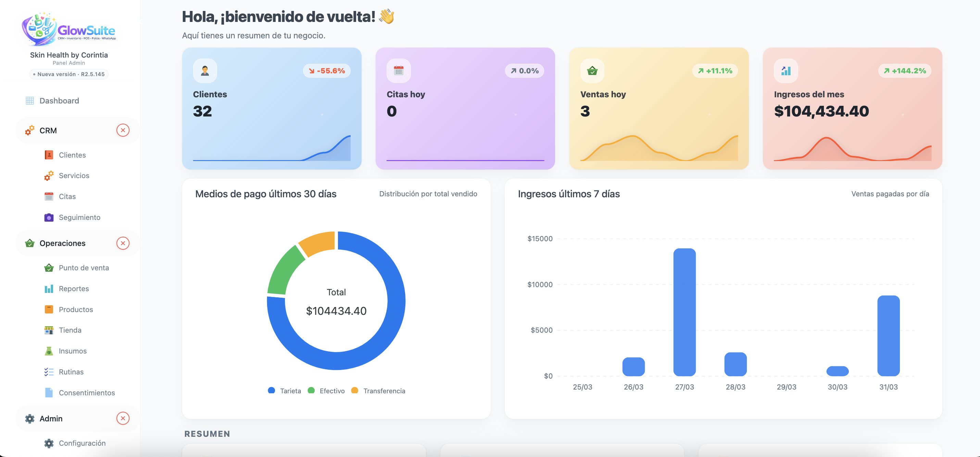Go to Productos
The width and height of the screenshot is (980, 457).
76,309
